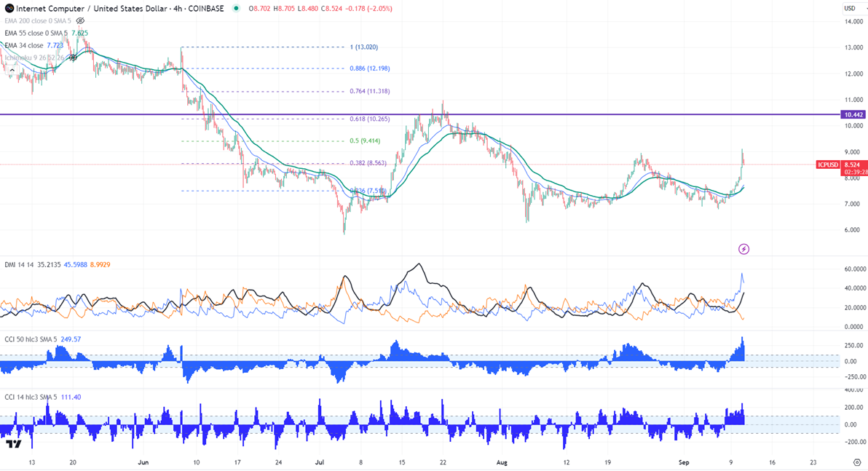Click the ICPUSD current price label 8.524

[853, 165]
